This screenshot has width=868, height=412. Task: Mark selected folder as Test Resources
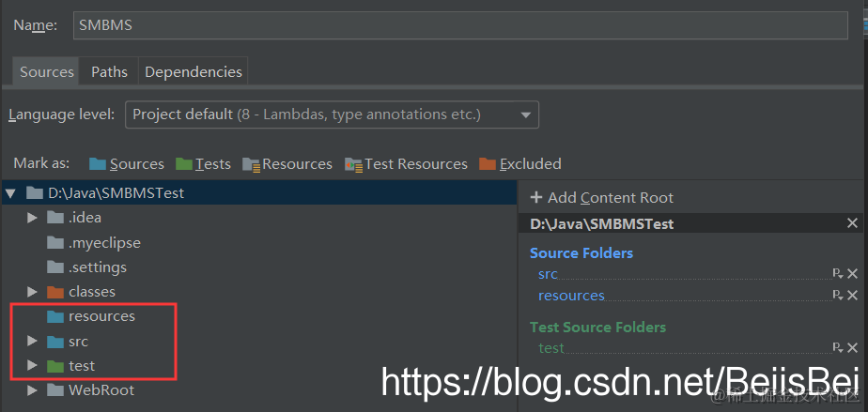[x=406, y=164]
